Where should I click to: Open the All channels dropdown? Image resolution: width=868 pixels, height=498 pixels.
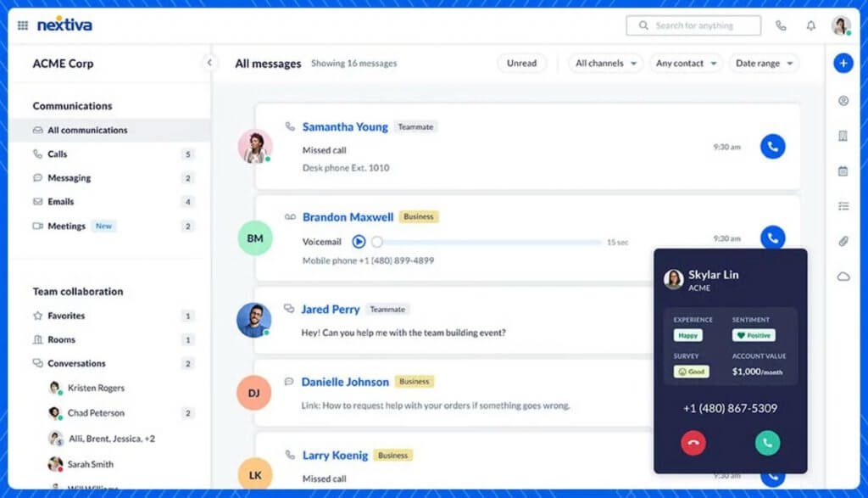(604, 63)
